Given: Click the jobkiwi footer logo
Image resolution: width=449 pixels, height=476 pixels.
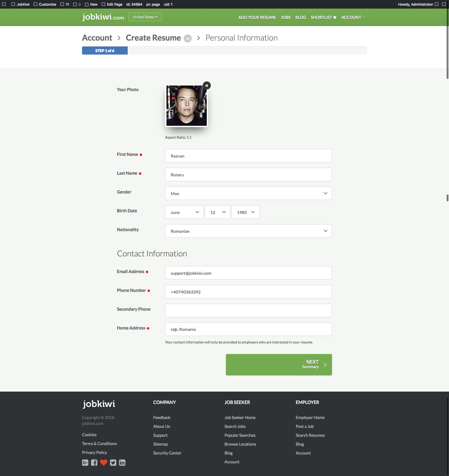Looking at the screenshot, I should (99, 404).
